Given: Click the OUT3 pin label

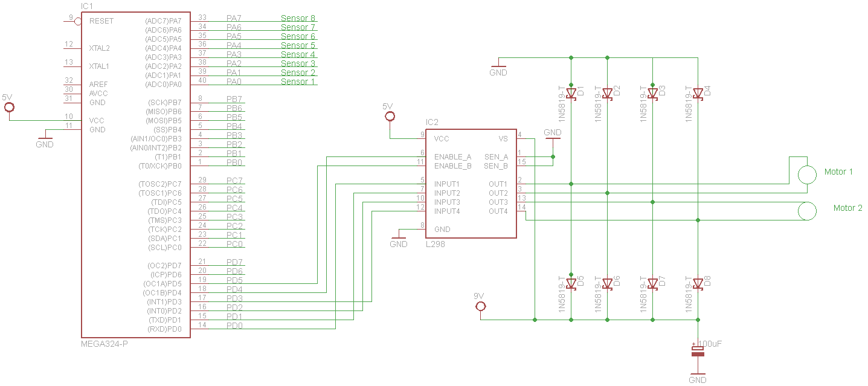Looking at the screenshot, I should tap(498, 202).
